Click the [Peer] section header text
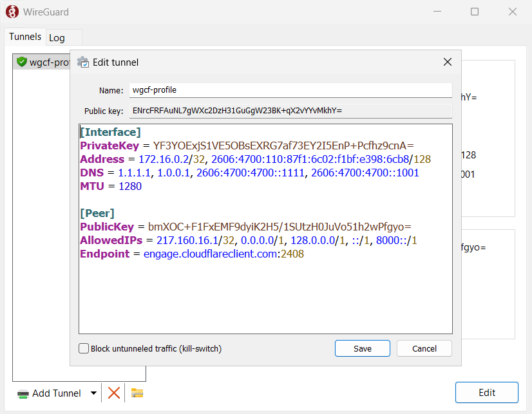This screenshot has width=532, height=414. pos(97,213)
